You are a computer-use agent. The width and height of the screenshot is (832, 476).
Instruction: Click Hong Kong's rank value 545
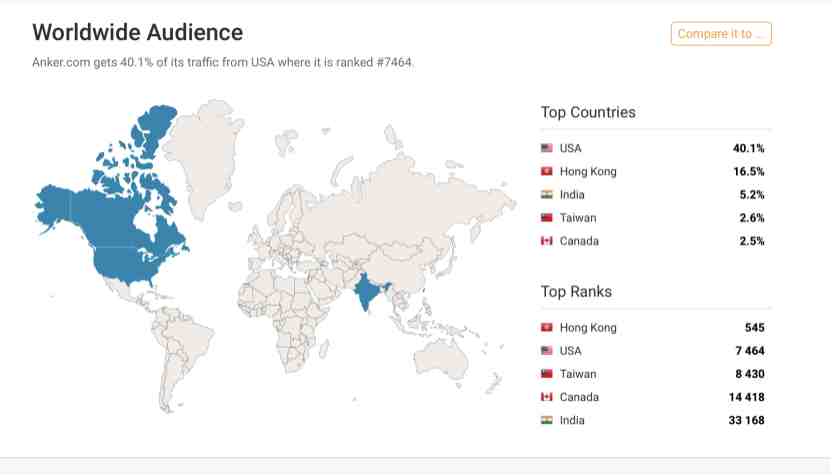[755, 327]
